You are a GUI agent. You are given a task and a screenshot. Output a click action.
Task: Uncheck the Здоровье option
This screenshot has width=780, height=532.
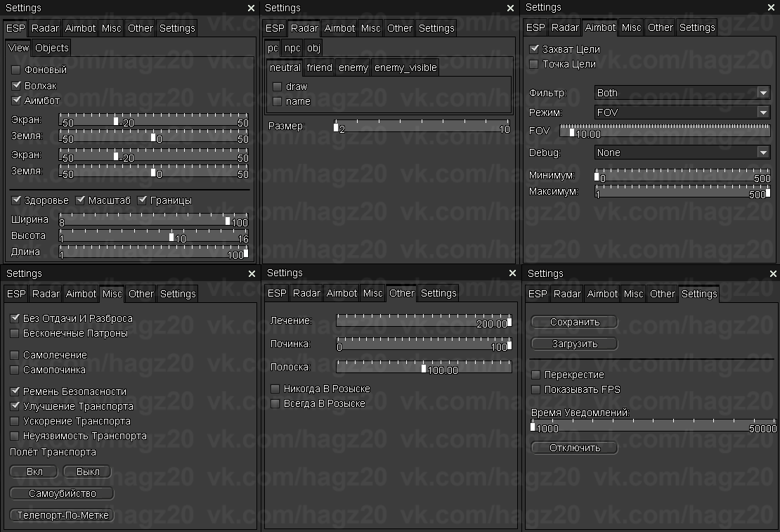pos(16,200)
